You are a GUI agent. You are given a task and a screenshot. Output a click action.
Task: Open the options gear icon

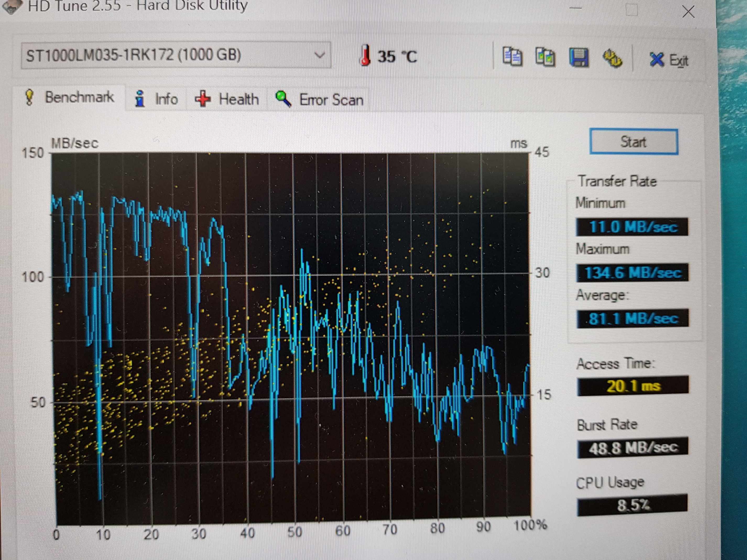(612, 58)
